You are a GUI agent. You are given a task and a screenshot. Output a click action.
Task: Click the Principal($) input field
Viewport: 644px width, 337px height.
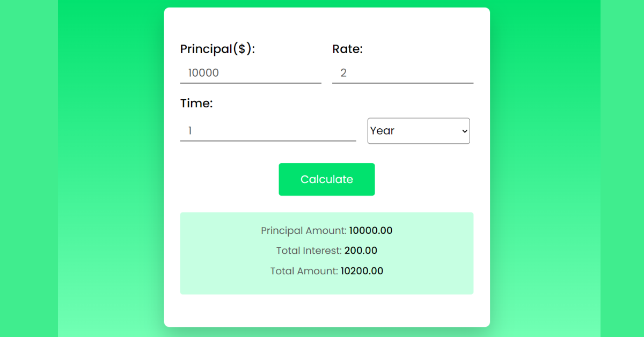click(250, 73)
